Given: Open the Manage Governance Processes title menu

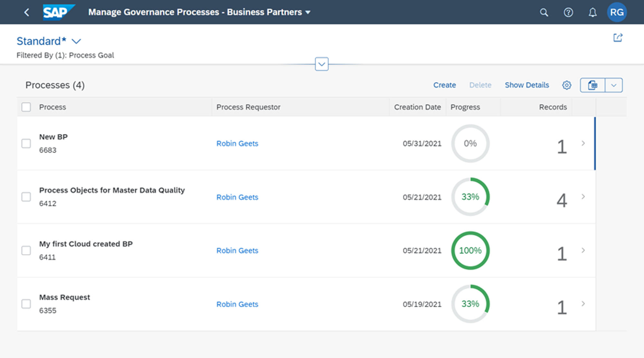Looking at the screenshot, I should 199,12.
